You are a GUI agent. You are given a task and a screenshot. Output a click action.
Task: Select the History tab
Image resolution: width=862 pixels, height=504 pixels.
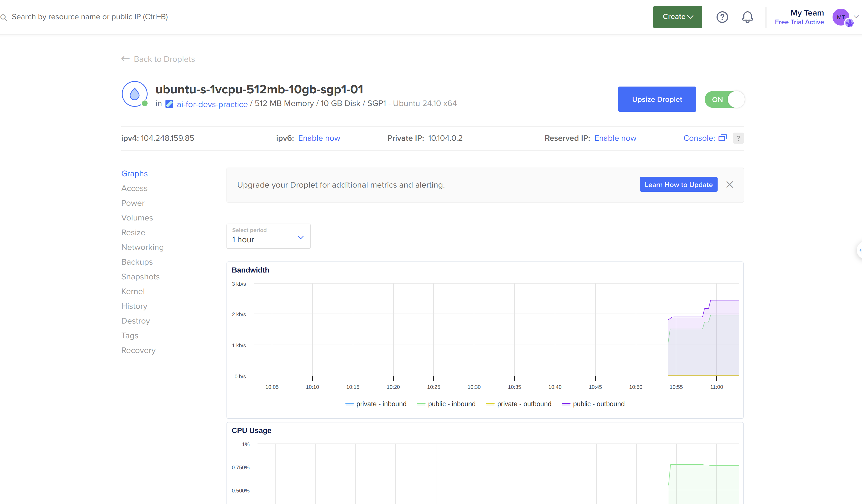[x=134, y=306]
